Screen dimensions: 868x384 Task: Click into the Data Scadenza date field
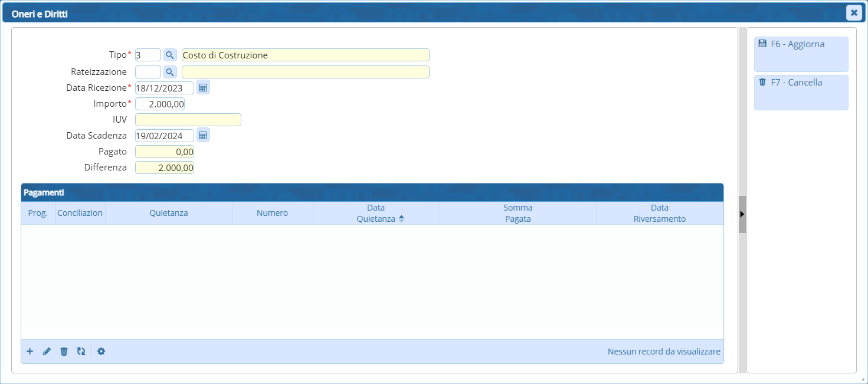pyautogui.click(x=164, y=136)
